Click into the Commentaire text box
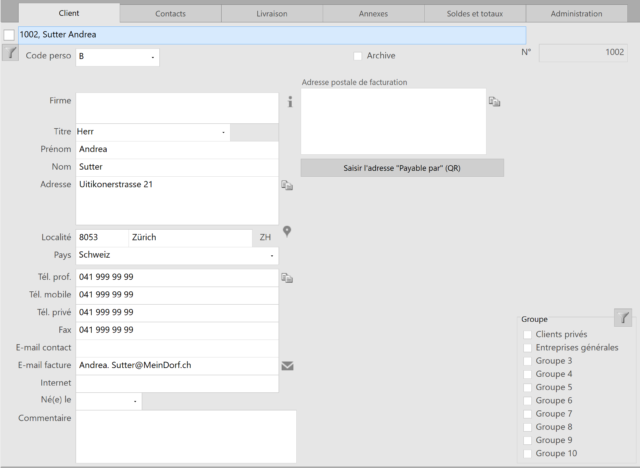 click(x=186, y=436)
